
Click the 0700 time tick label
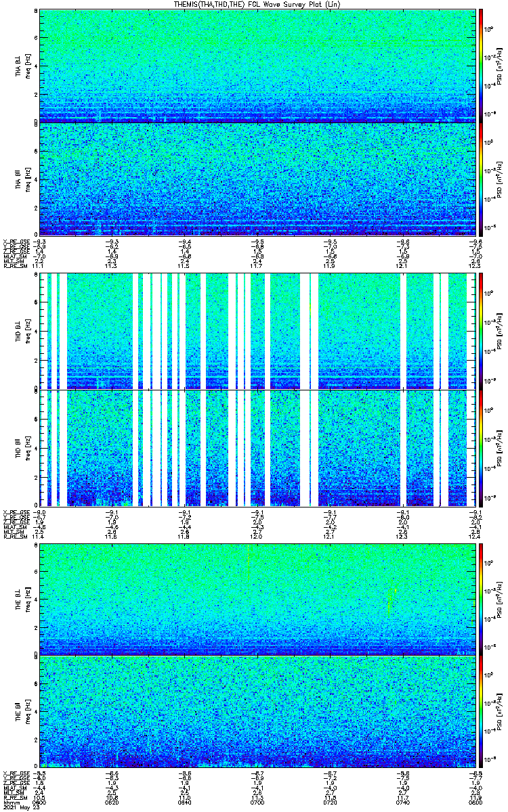[x=257, y=802]
